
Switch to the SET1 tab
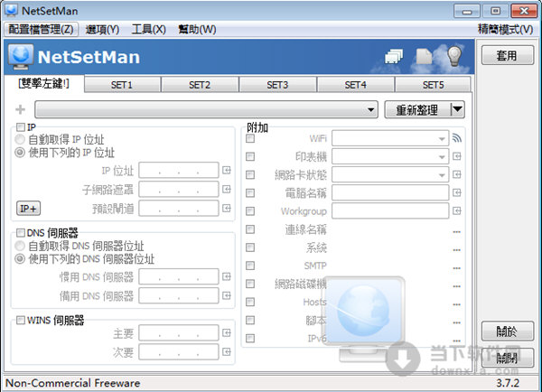point(122,85)
